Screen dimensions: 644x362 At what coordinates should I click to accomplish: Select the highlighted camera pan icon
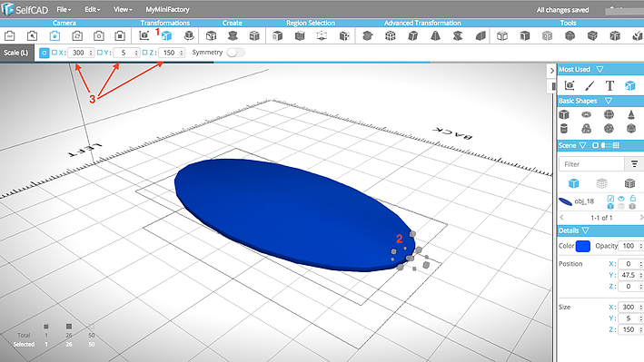[54, 35]
